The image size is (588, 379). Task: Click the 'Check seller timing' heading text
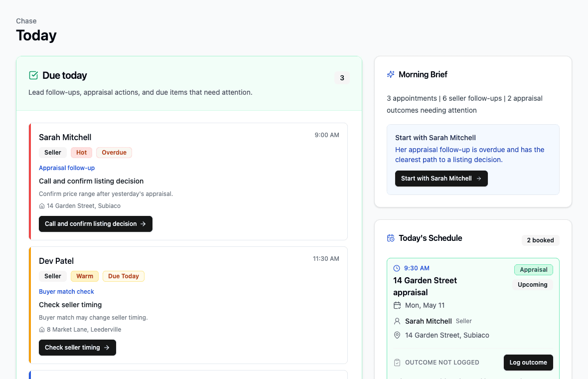pyautogui.click(x=70, y=305)
